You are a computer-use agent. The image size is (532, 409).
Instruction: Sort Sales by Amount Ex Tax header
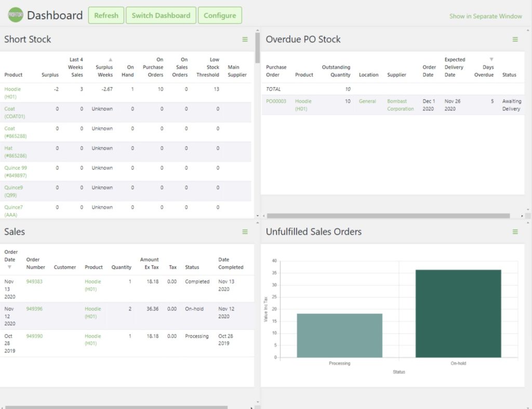(x=149, y=263)
